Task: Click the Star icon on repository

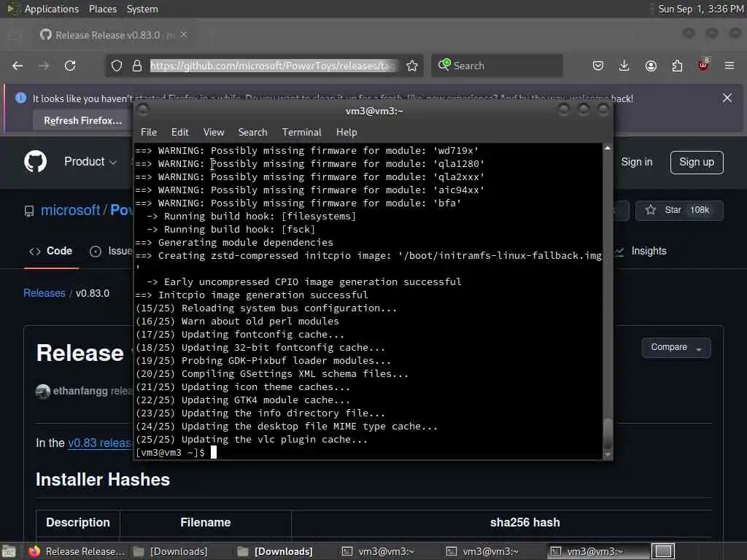Action: point(650,210)
